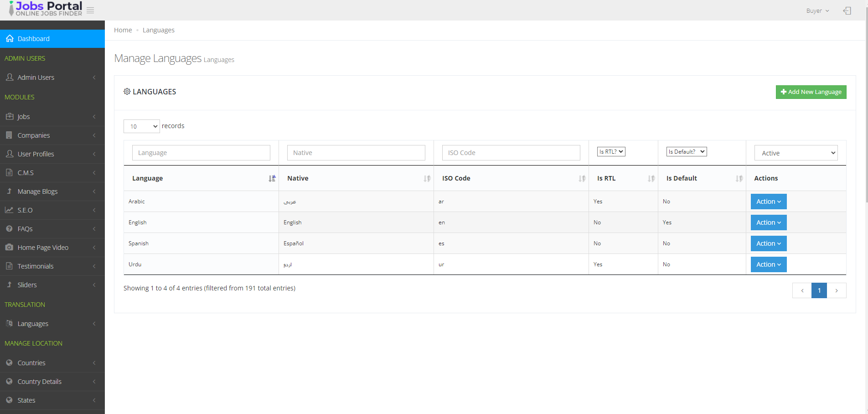Click the Add New Language button
The height and width of the screenshot is (414, 868).
pos(811,92)
